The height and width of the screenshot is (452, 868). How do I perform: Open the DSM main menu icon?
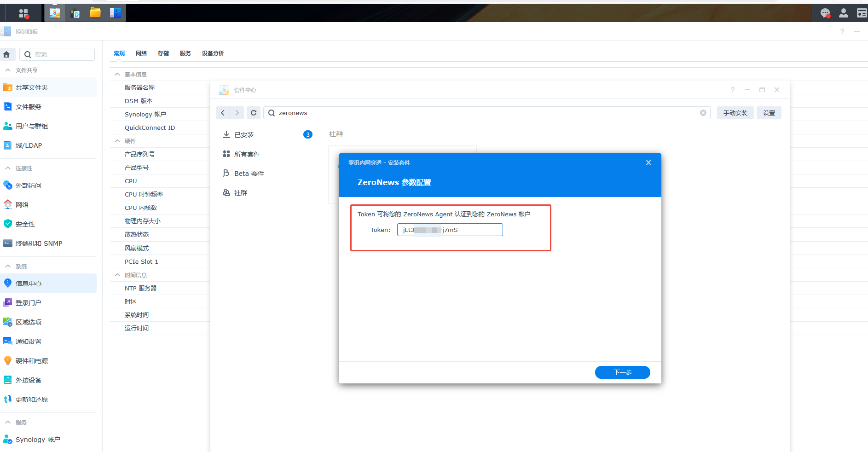point(23,13)
